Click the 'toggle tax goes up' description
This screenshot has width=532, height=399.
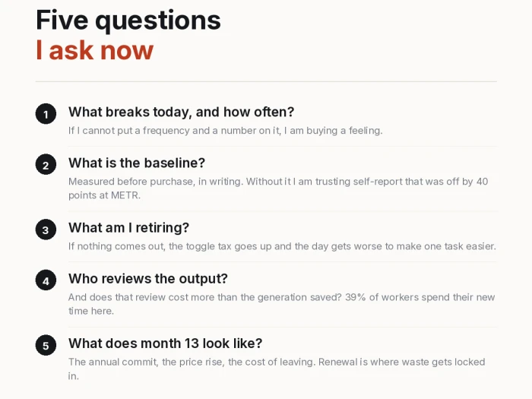[x=282, y=246]
